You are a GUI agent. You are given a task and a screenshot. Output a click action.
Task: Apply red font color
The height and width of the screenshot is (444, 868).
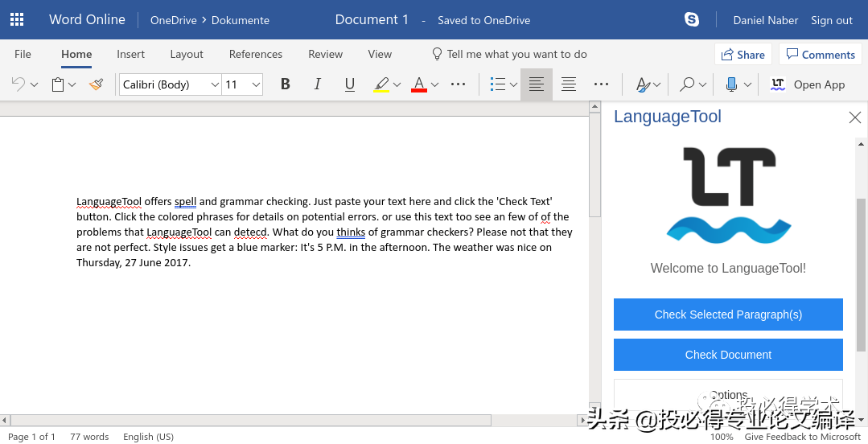[419, 84]
